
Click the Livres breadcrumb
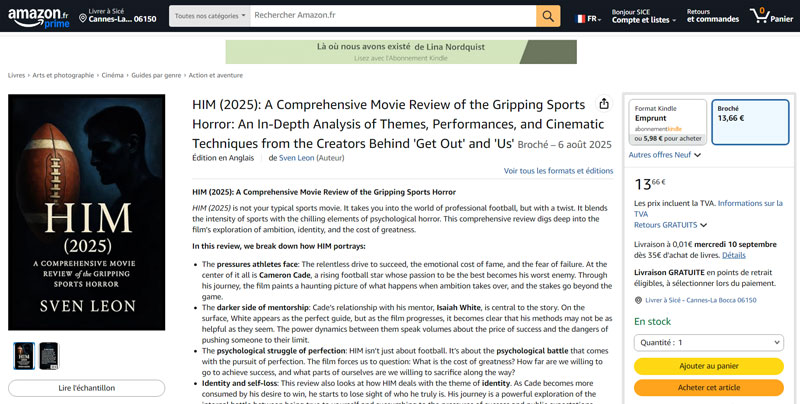tap(16, 75)
